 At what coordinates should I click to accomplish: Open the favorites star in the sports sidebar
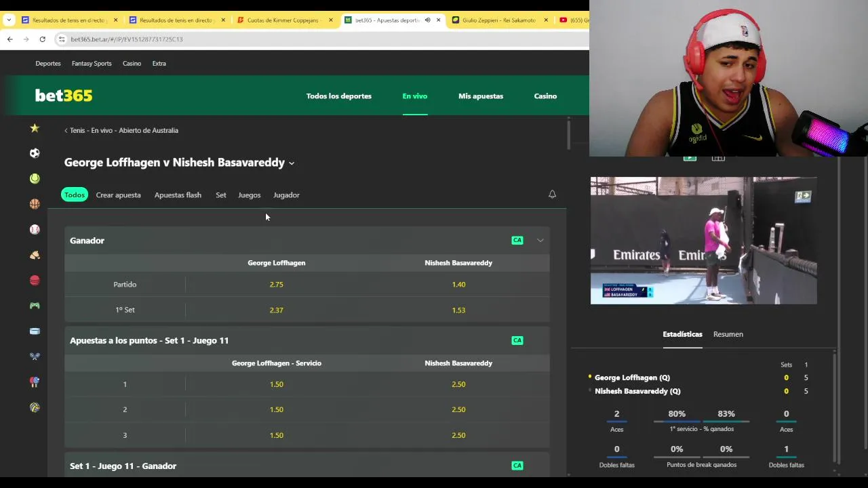pos(35,128)
